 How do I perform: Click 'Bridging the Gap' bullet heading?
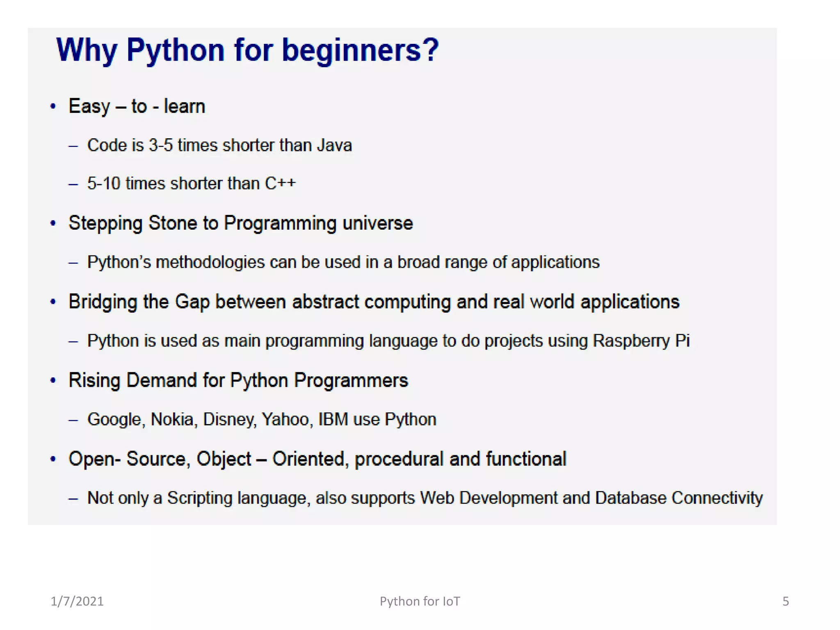(374, 302)
